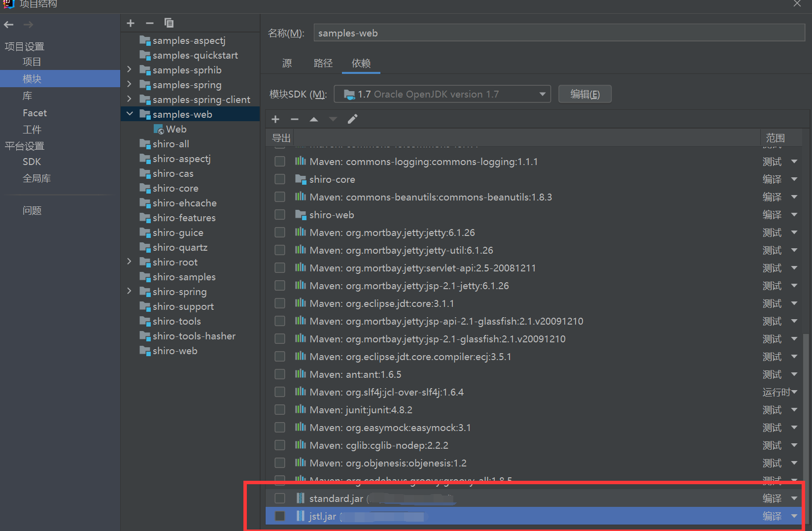Open SDK platform settings
This screenshot has height=531, width=812.
tap(32, 162)
